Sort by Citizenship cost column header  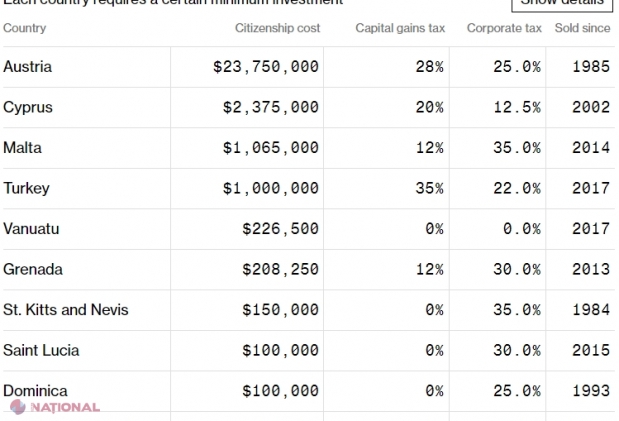coord(277,28)
